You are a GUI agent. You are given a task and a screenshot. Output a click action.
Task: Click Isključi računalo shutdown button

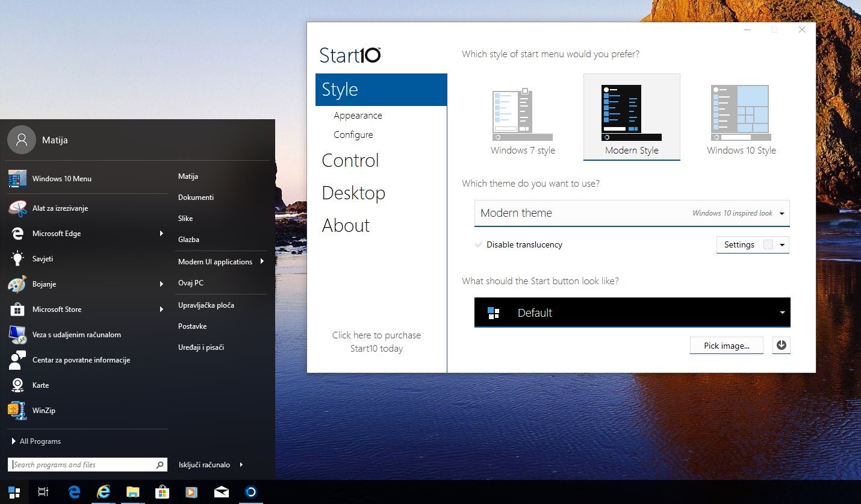coord(205,465)
